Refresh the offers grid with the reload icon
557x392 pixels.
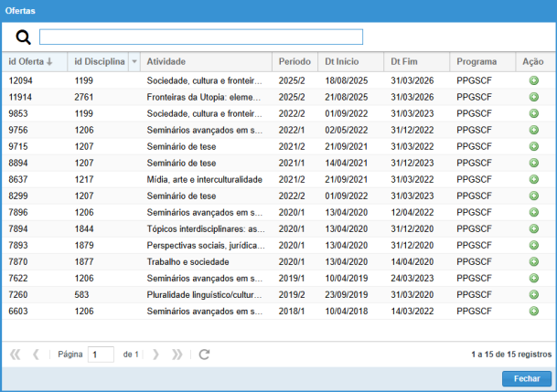[x=204, y=355]
